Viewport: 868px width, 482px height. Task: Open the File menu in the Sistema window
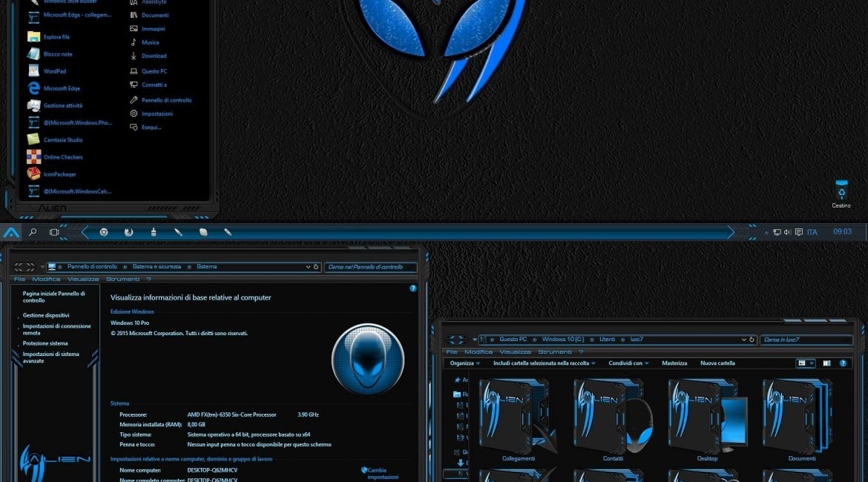pos(19,280)
